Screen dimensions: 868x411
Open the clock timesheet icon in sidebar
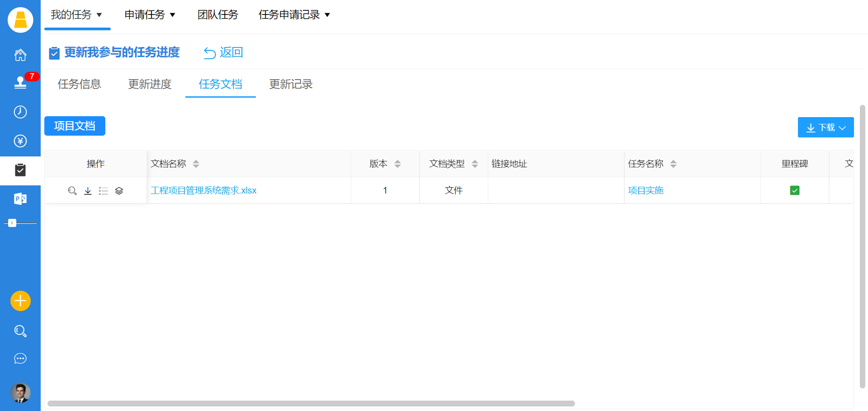coord(20,112)
